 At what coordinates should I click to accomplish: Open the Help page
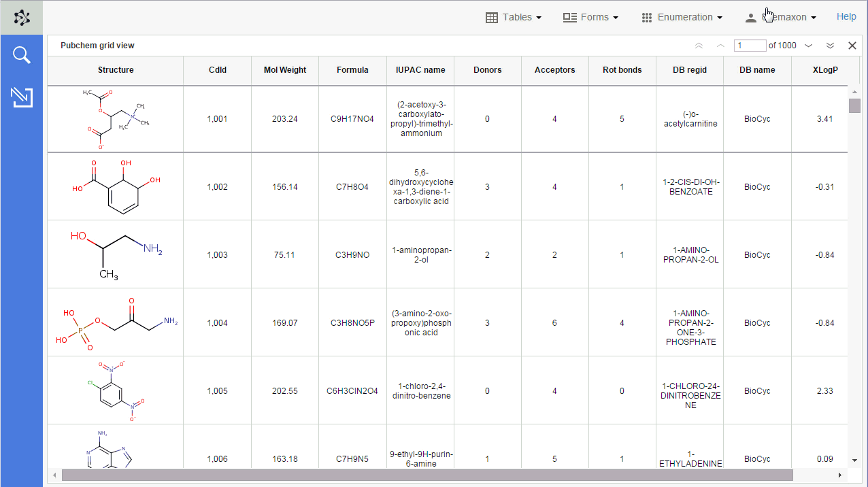(846, 16)
